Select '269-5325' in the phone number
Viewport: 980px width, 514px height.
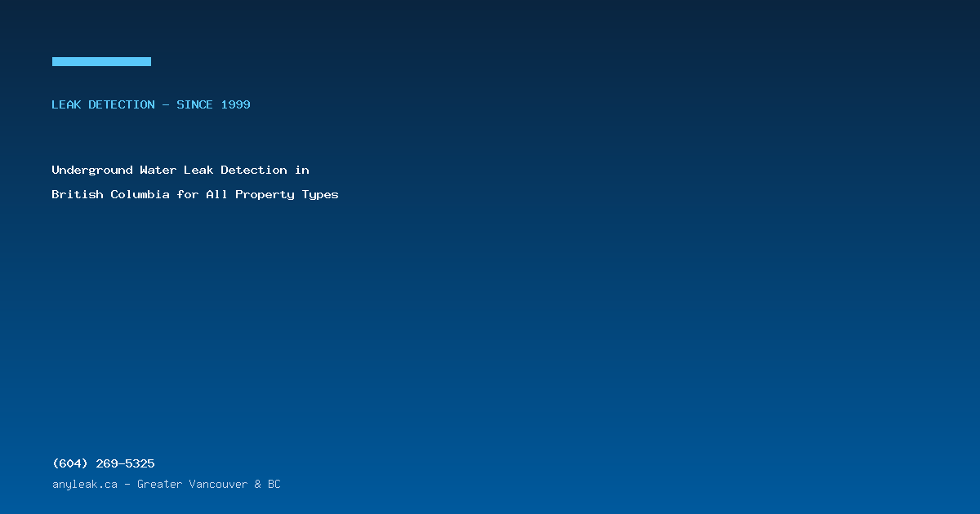point(126,463)
